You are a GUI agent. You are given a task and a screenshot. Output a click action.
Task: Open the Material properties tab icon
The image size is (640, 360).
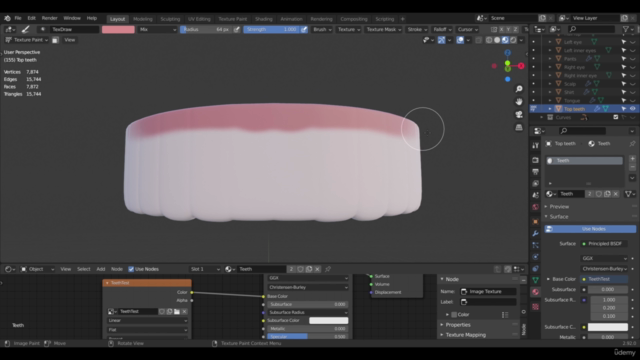pos(536,292)
